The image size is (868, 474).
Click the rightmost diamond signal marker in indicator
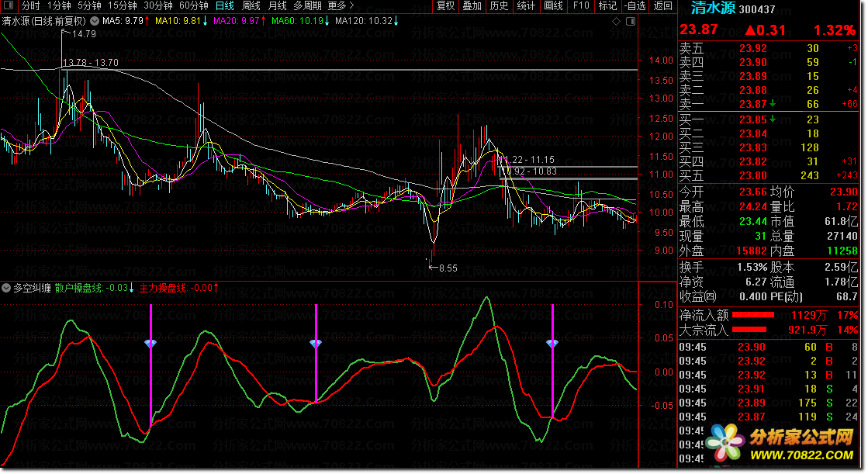click(552, 344)
